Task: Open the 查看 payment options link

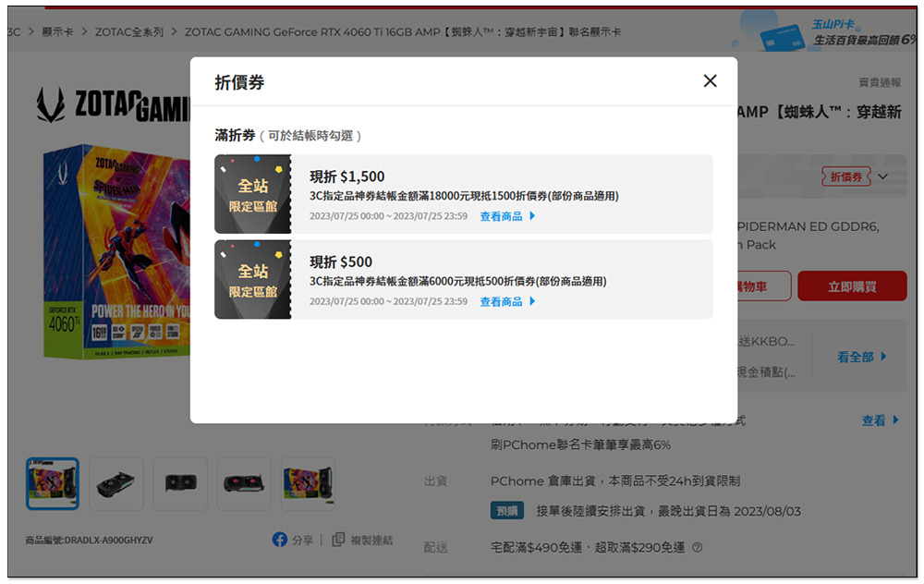Action: 873,420
